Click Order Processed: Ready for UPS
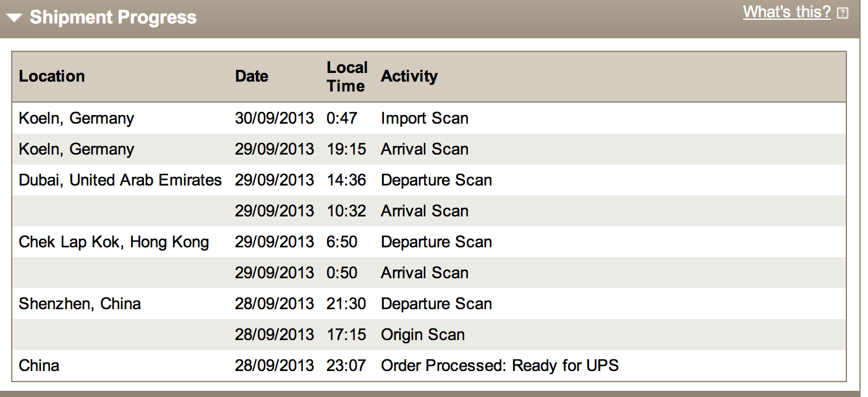 500,365
